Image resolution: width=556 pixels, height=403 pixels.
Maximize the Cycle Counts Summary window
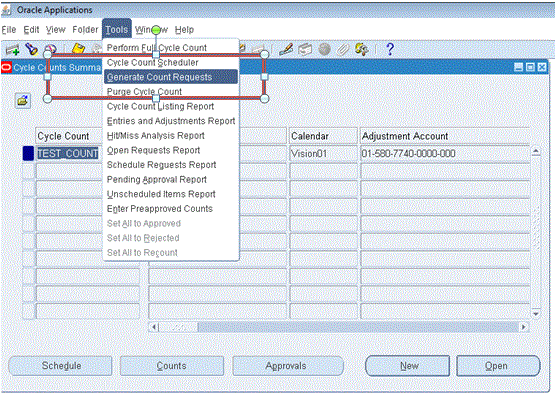click(x=530, y=67)
